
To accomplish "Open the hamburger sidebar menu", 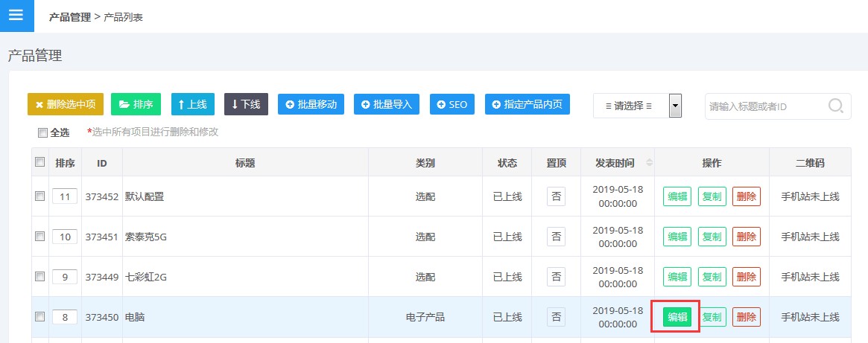I will 16,16.
